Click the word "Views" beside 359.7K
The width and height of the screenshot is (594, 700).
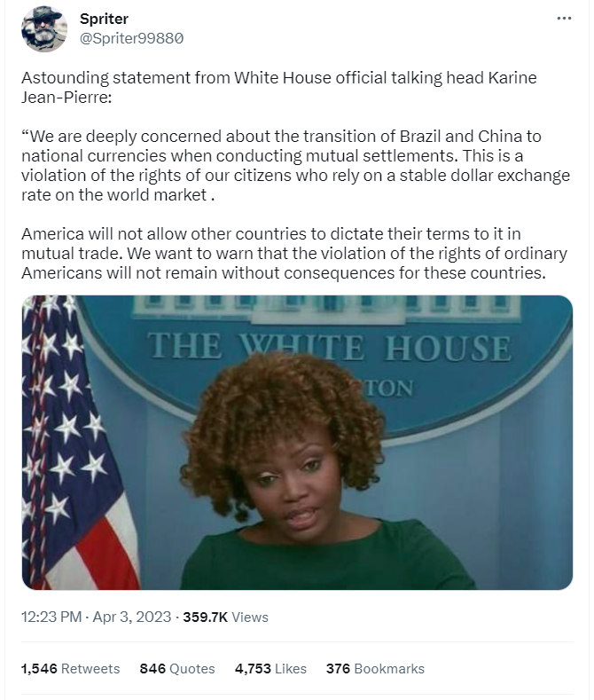251,617
